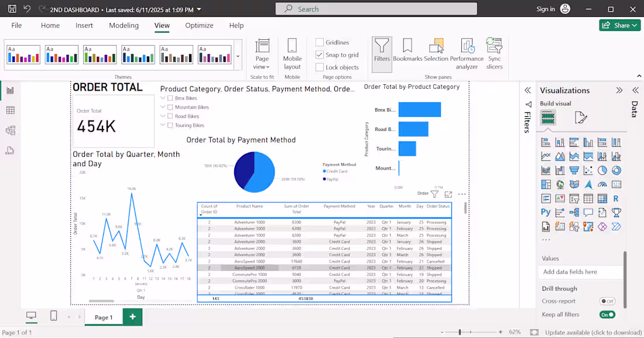Insert a Card visual
The image size is (644, 338).
click(616, 184)
